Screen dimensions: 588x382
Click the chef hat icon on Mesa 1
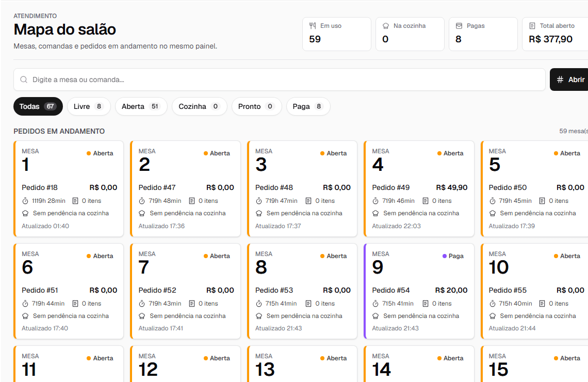[25, 213]
